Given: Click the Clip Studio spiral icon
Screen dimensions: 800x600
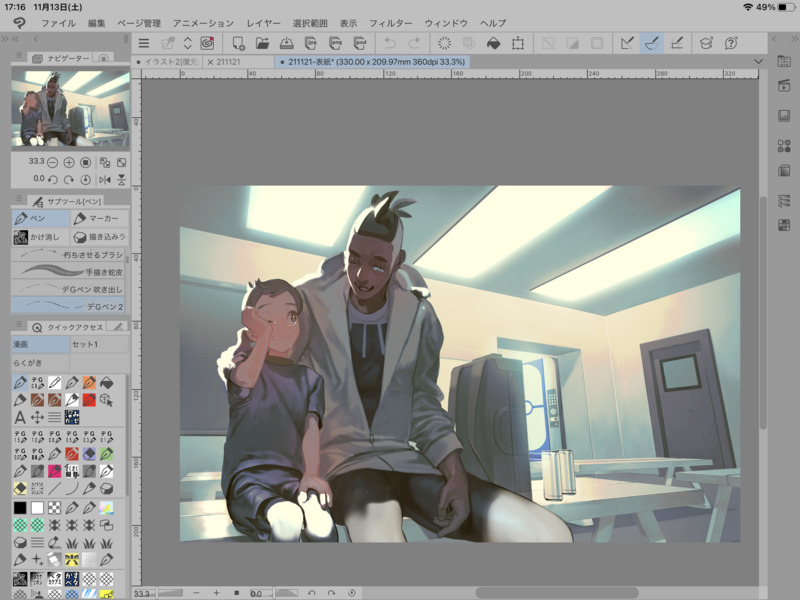Looking at the screenshot, I should [x=207, y=43].
